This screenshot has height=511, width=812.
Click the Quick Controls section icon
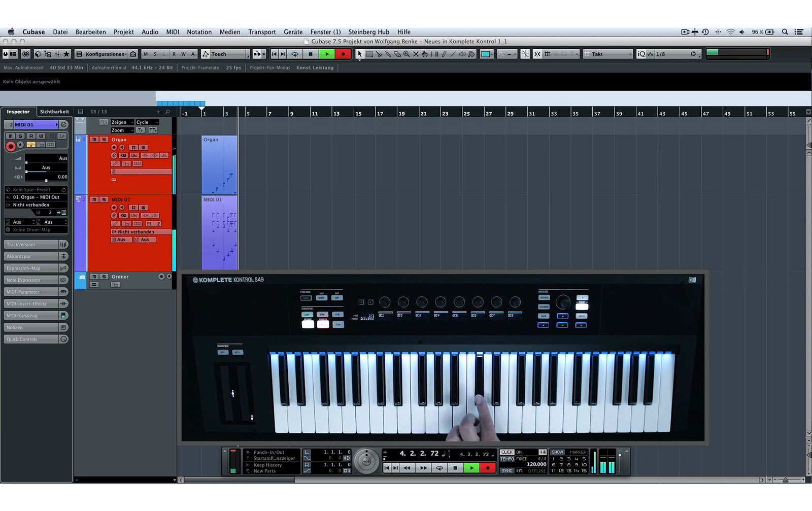click(63, 339)
